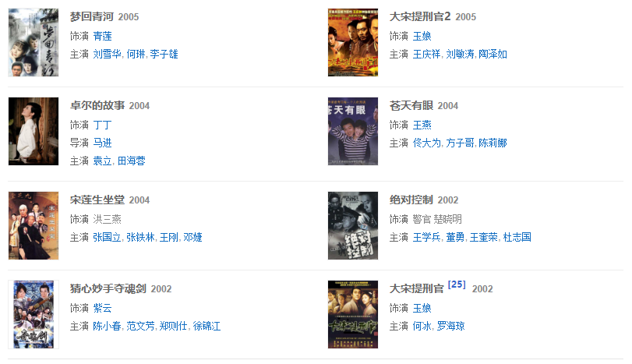
Task: Click the 卓尔的故事 poster thumbnail
Action: tap(34, 132)
